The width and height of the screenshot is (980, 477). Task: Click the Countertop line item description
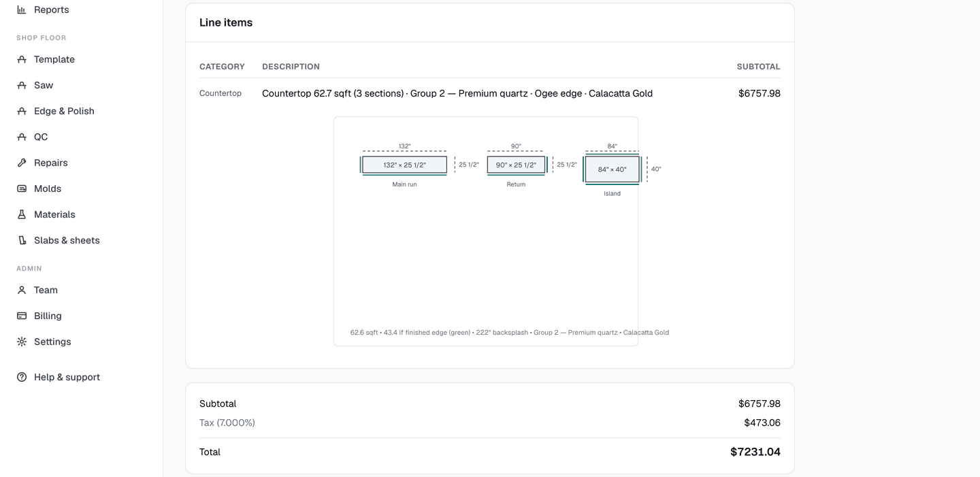click(457, 93)
